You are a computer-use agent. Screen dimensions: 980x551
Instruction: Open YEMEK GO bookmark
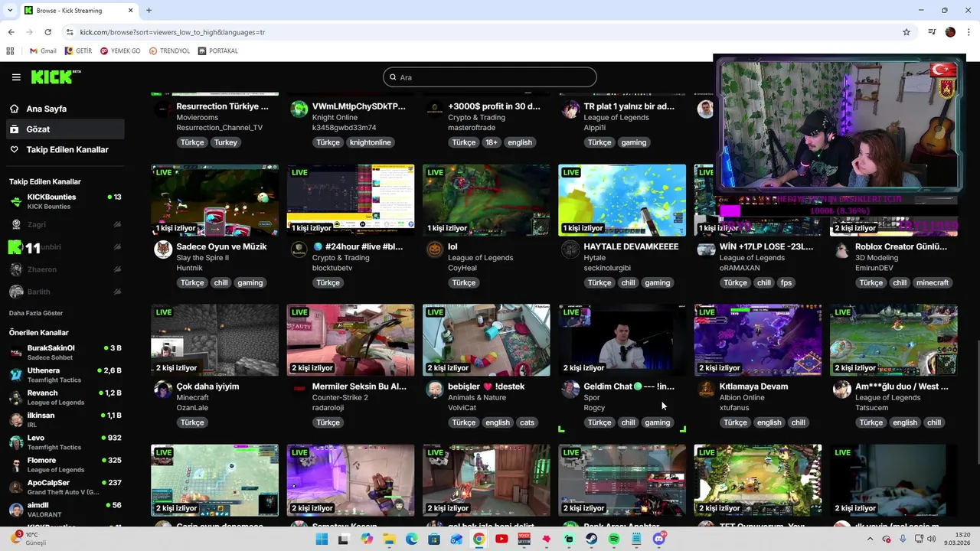(120, 51)
